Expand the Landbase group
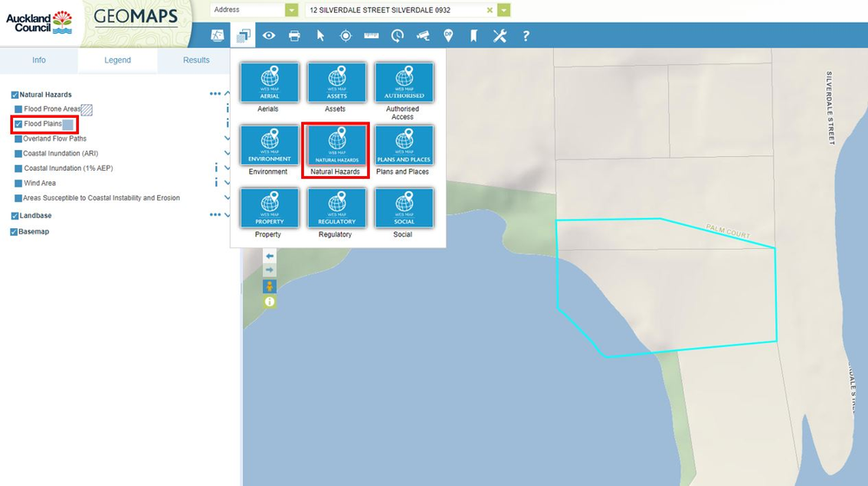Screen dimensions: 868x486 (227, 214)
